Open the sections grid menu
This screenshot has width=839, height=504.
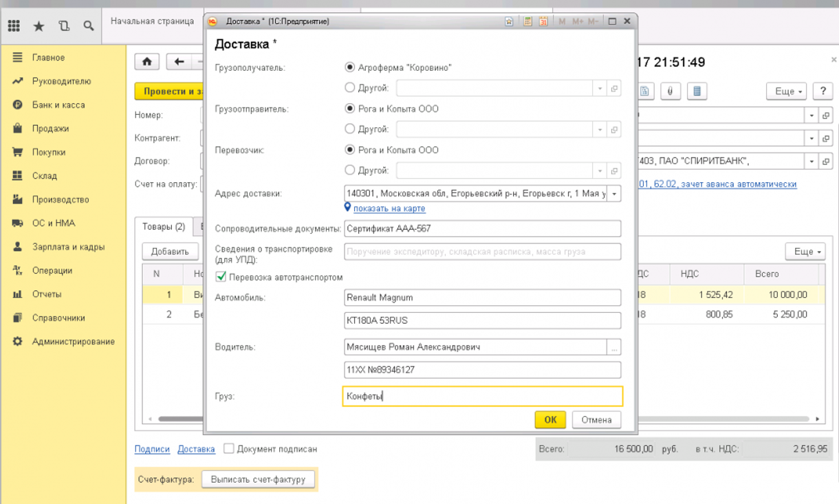click(x=14, y=26)
